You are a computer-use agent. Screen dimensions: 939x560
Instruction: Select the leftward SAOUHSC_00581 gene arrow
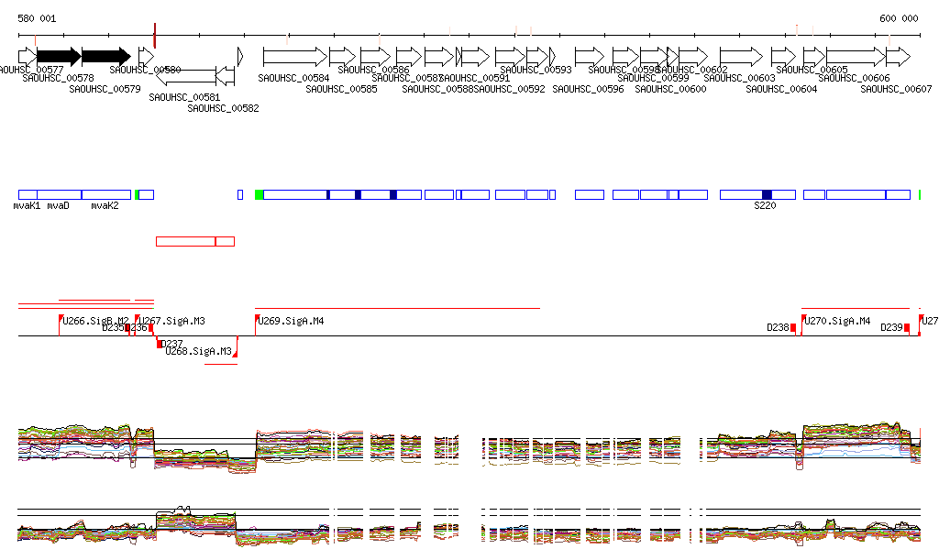(x=185, y=76)
